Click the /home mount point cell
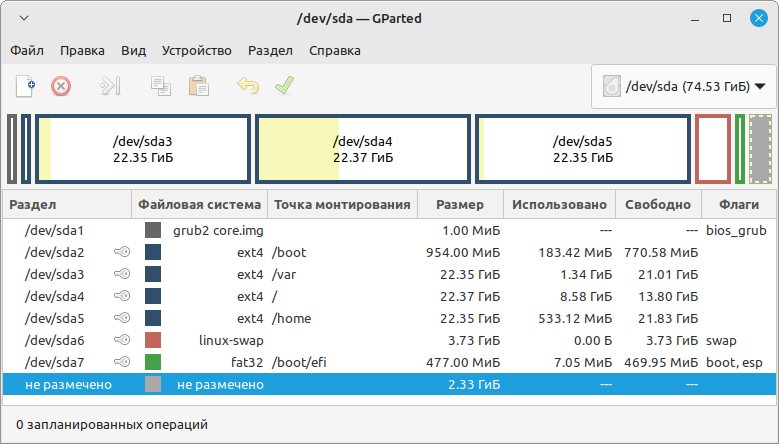 pos(291,318)
